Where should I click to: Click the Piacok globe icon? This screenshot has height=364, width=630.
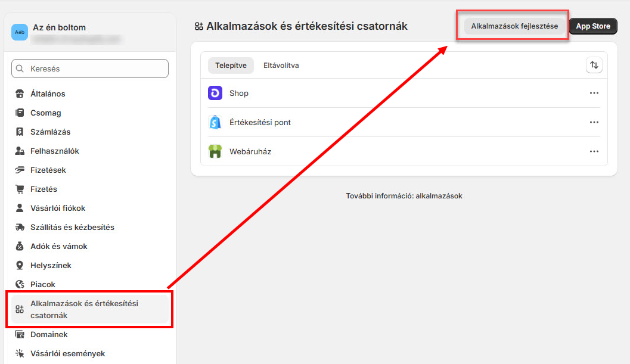tap(20, 284)
